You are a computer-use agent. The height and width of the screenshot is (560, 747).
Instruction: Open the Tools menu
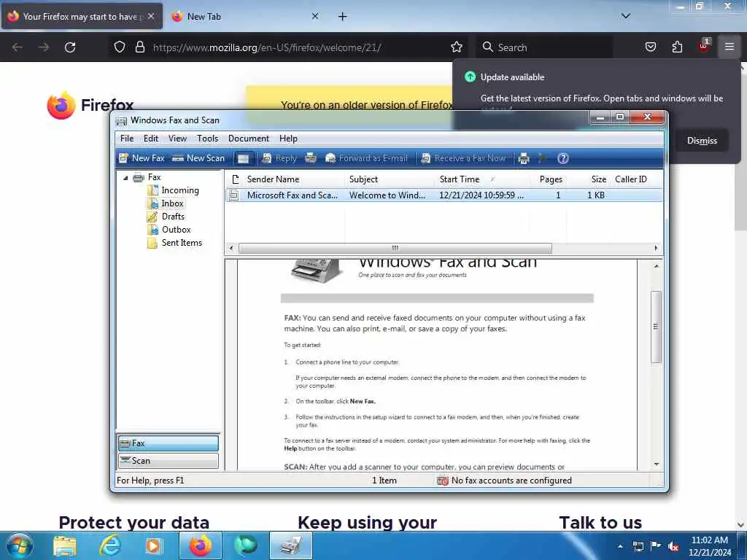tap(207, 139)
